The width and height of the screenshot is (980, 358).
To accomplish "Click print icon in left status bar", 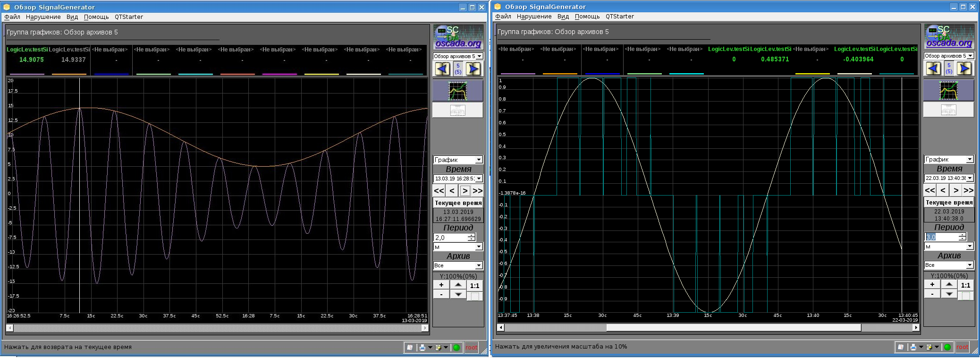I will click(422, 348).
